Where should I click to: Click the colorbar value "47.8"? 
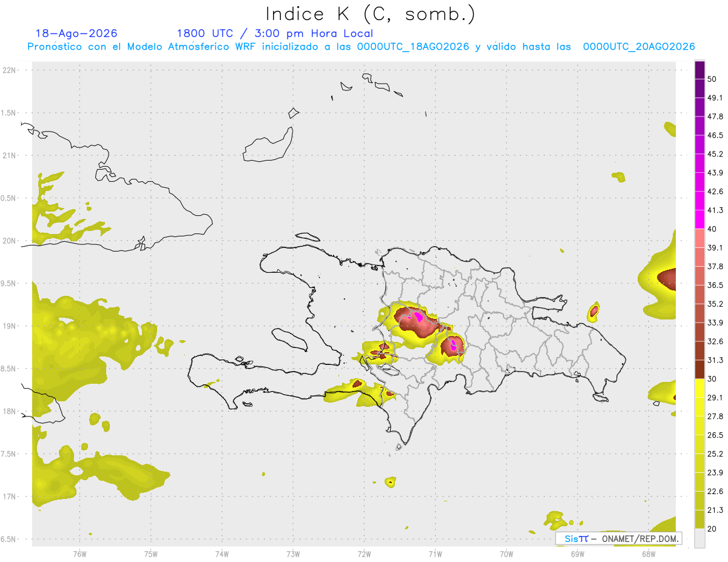click(715, 116)
